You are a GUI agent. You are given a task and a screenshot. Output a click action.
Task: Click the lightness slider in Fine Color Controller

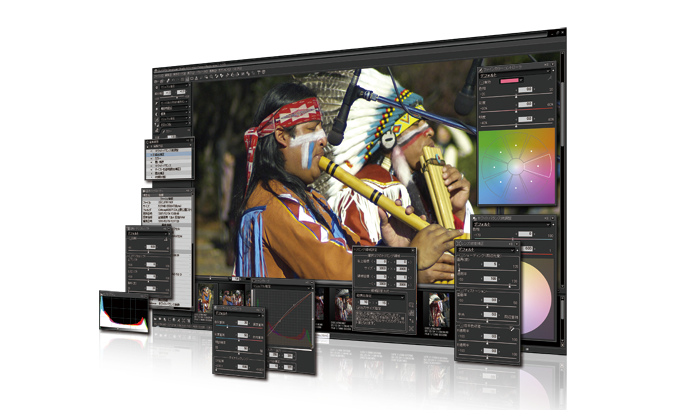tap(516, 126)
